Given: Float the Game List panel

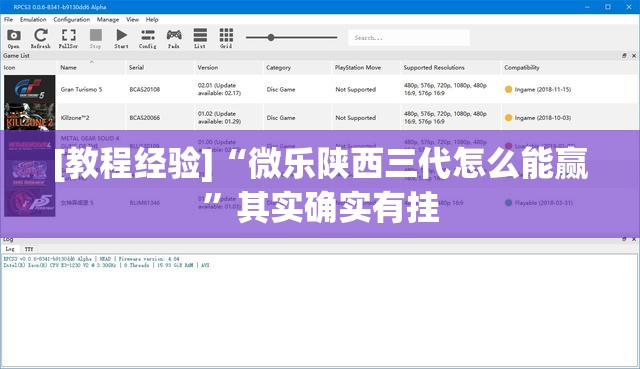Looking at the screenshot, I should [x=624, y=56].
